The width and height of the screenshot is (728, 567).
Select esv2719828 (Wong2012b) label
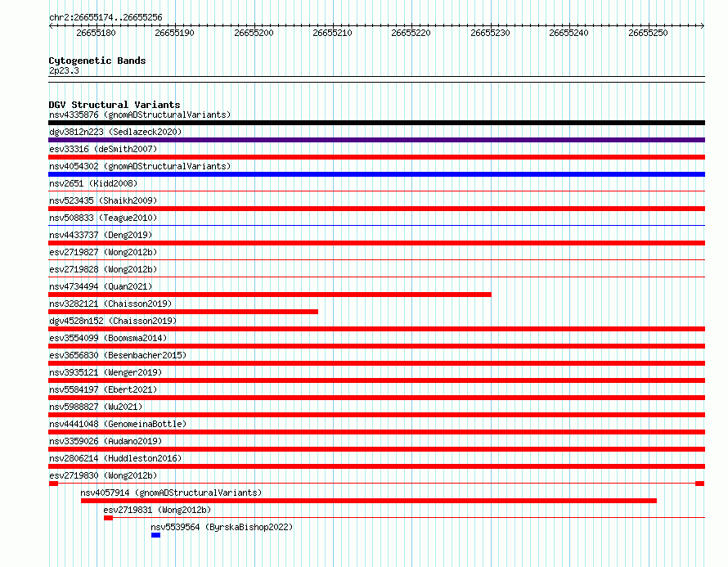[x=103, y=269]
